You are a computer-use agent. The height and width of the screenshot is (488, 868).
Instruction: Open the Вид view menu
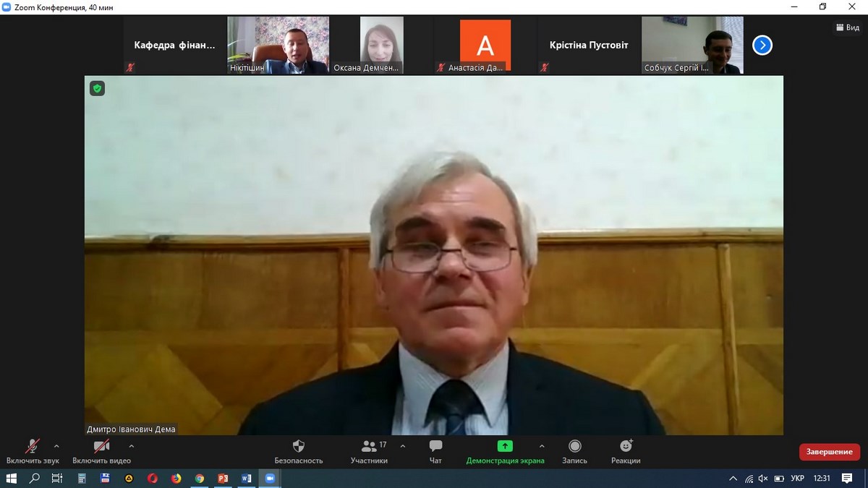tap(847, 27)
